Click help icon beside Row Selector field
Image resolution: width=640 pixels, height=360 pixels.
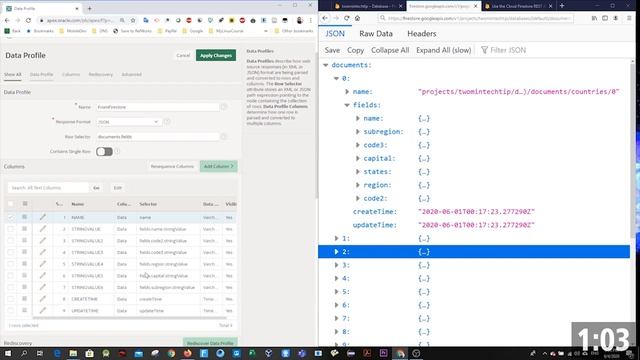[x=224, y=137]
